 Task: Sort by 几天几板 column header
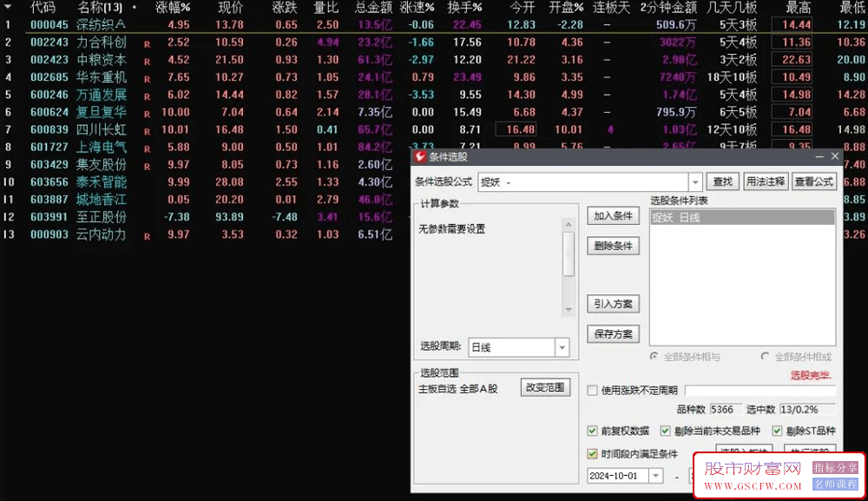point(732,7)
